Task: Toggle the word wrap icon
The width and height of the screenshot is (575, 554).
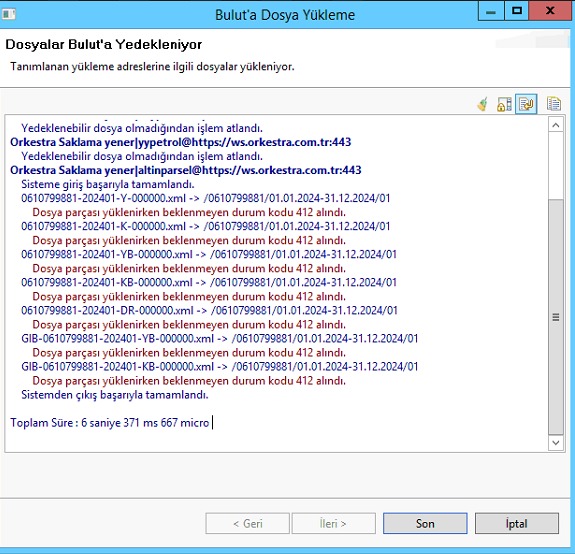Action: pyautogui.click(x=526, y=104)
